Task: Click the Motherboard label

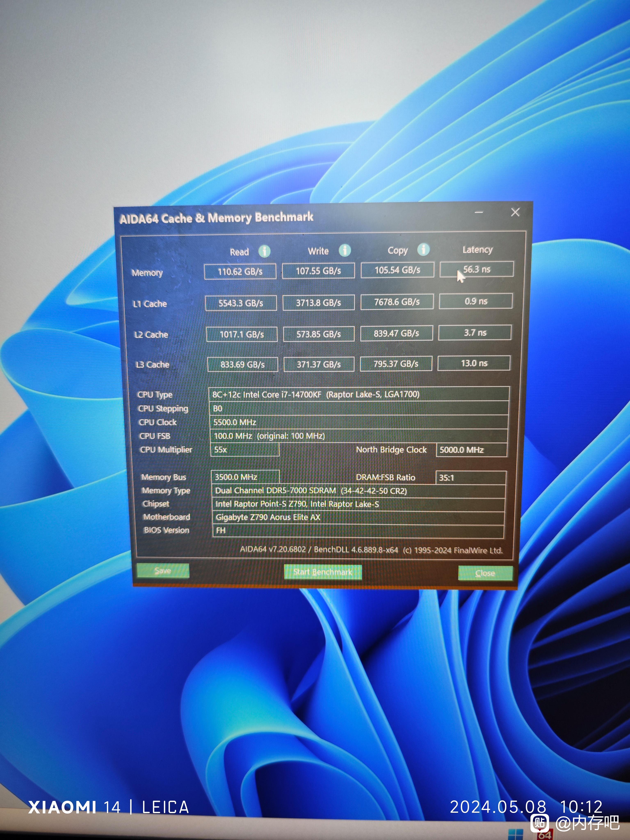Action: pos(167,517)
